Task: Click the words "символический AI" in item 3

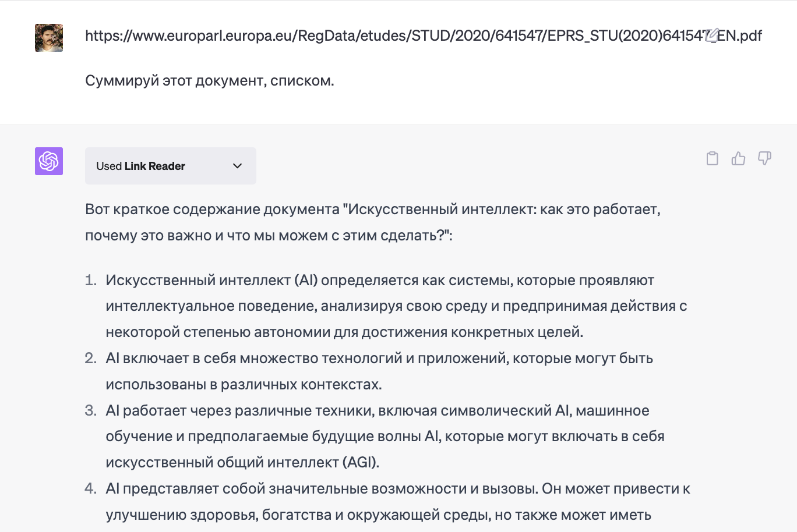Action: (x=505, y=410)
